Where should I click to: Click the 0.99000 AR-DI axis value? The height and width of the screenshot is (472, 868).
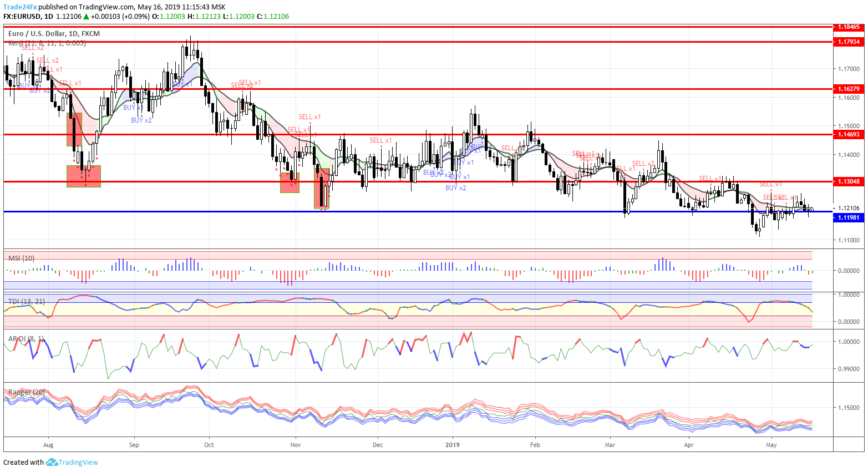coord(849,369)
